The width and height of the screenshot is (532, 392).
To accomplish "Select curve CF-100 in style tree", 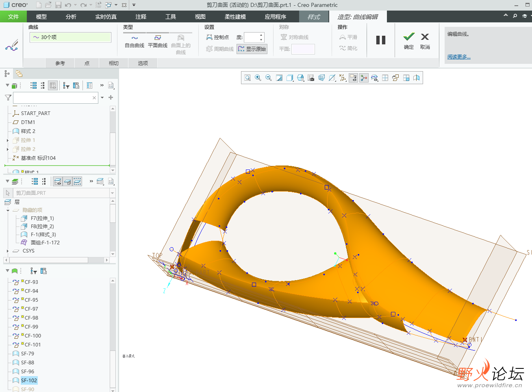I will [x=33, y=336].
